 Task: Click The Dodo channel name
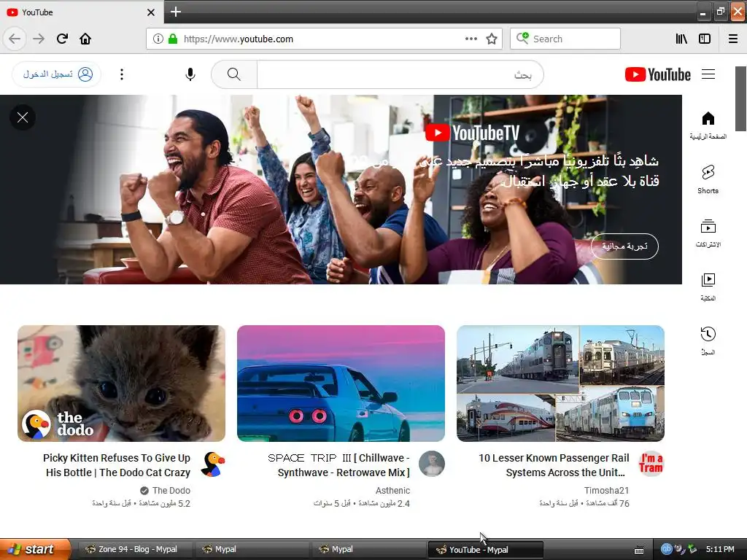171,491
